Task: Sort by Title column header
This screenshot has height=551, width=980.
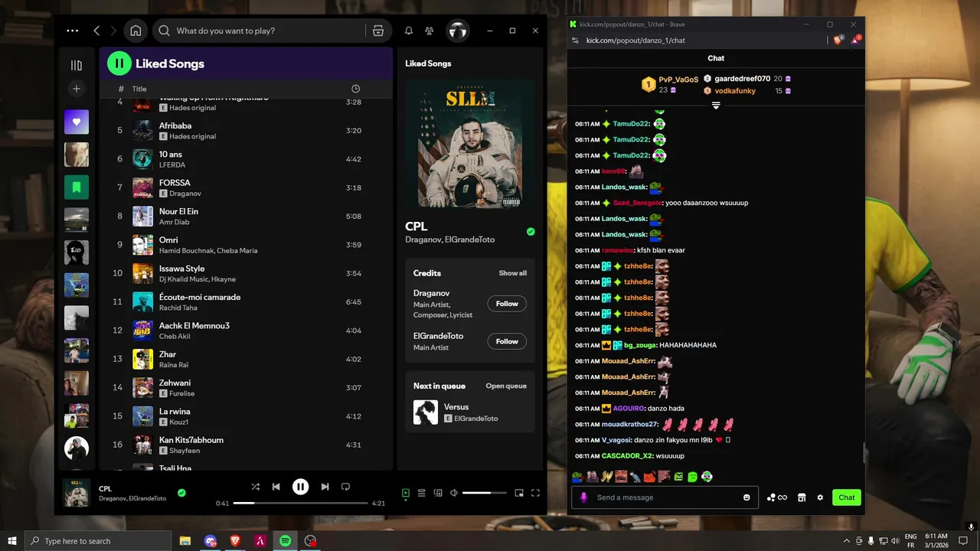Action: click(x=139, y=89)
